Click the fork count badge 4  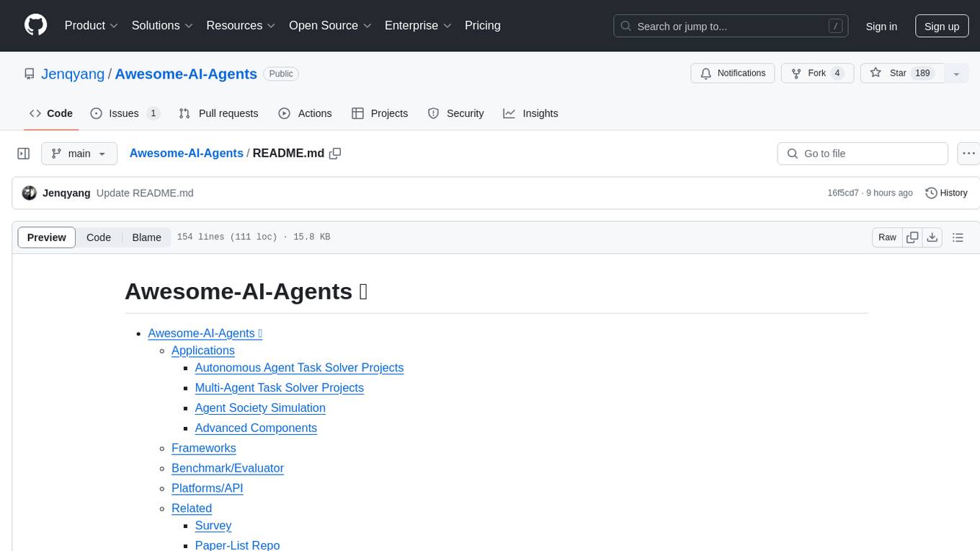[x=837, y=74]
